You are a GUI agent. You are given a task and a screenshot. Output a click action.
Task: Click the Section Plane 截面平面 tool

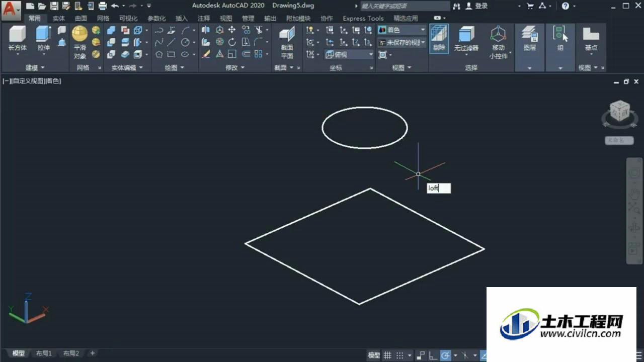coord(287,43)
